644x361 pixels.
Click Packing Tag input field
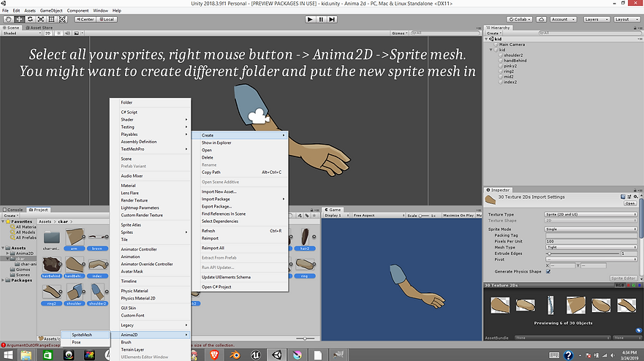click(x=591, y=235)
